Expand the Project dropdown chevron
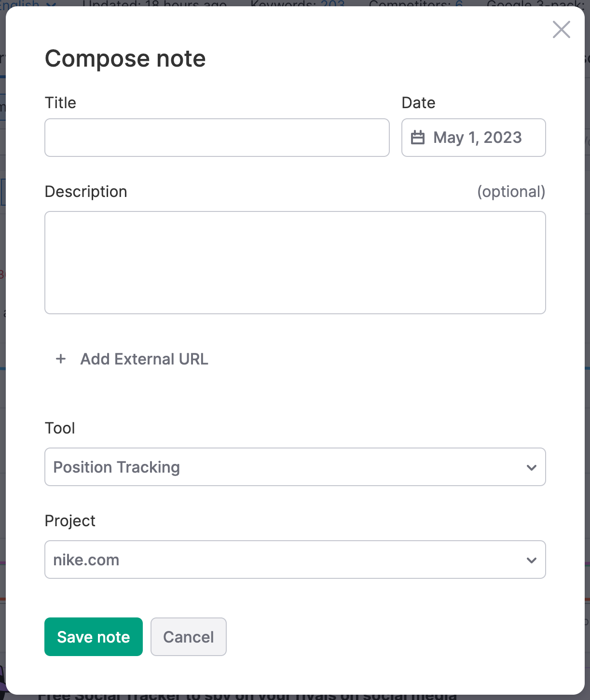This screenshot has width=590, height=700. click(532, 560)
